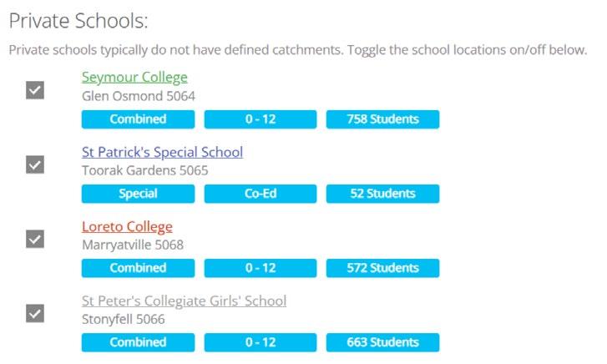Click the Co-Ed badge
Viewport: 607px width, 364px height.
tap(261, 194)
